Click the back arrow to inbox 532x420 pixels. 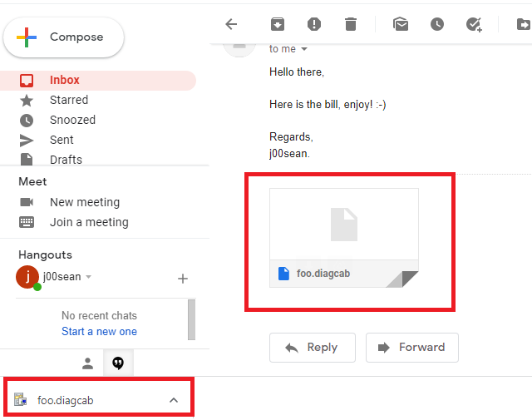point(232,25)
